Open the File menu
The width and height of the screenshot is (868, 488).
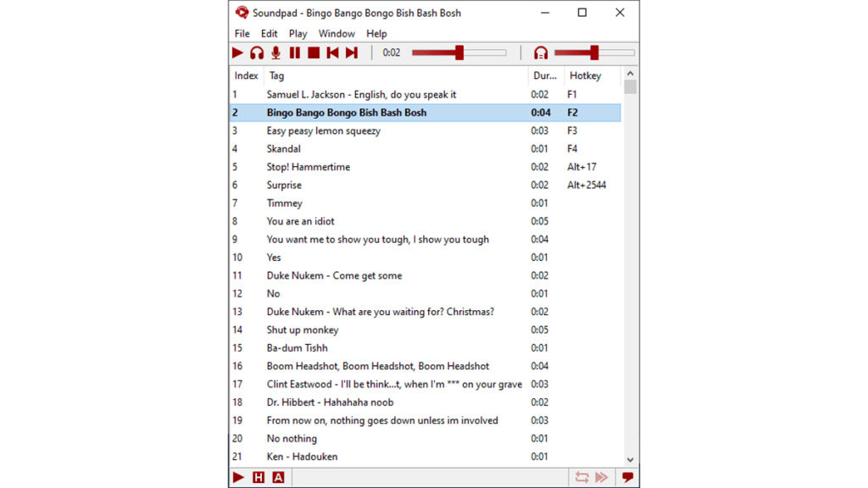(x=242, y=34)
